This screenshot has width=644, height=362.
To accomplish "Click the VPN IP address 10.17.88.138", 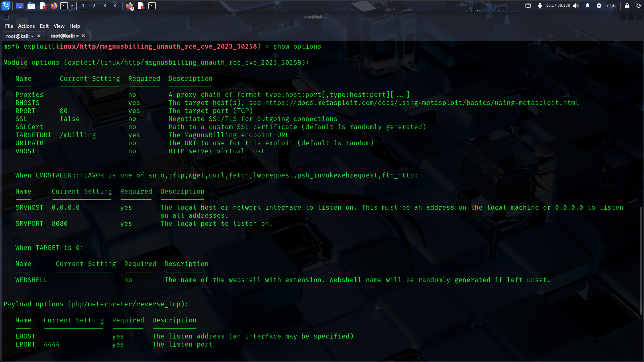I will pyautogui.click(x=558, y=5).
